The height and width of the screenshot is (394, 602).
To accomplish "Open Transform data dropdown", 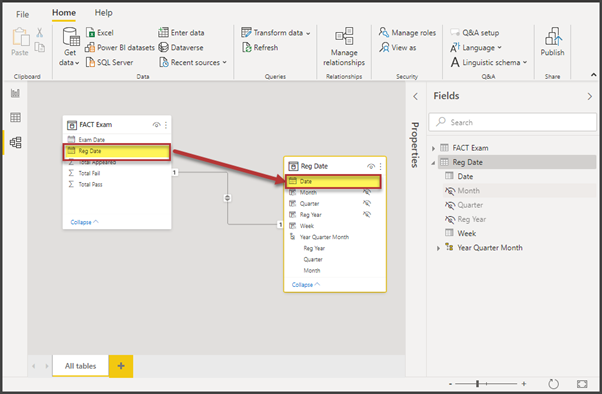I will point(276,33).
